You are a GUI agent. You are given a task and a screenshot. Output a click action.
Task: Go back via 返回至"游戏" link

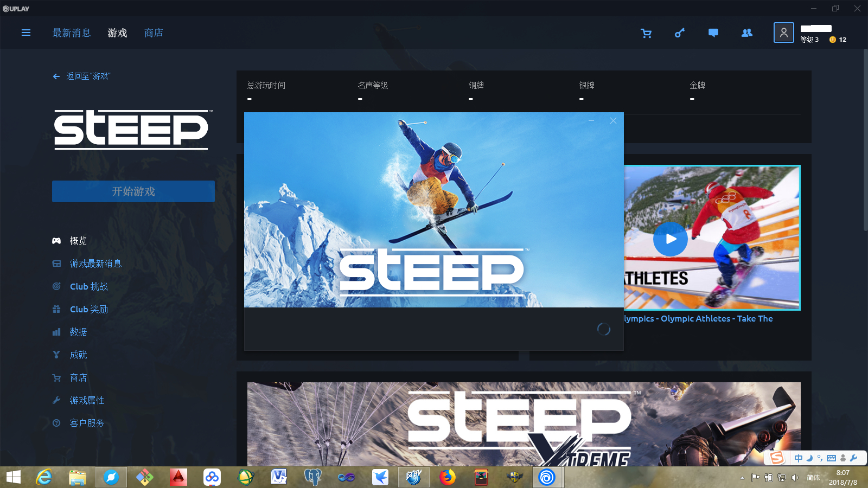pos(81,76)
